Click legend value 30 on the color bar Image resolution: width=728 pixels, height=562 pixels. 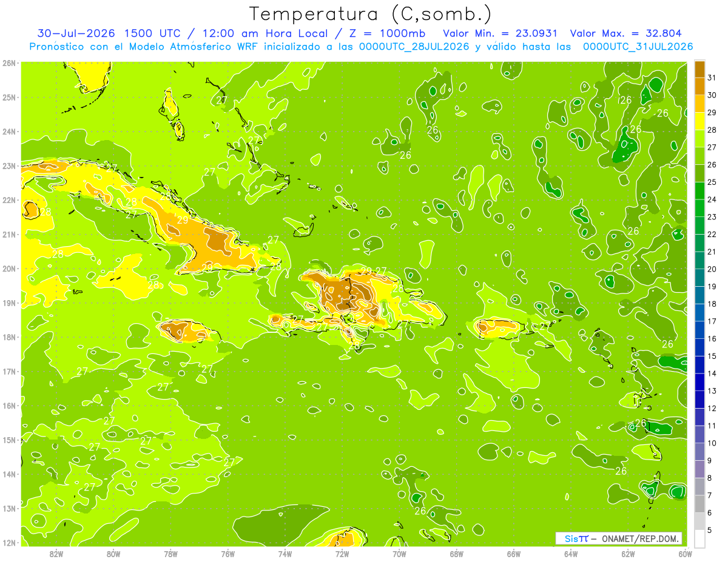(712, 95)
